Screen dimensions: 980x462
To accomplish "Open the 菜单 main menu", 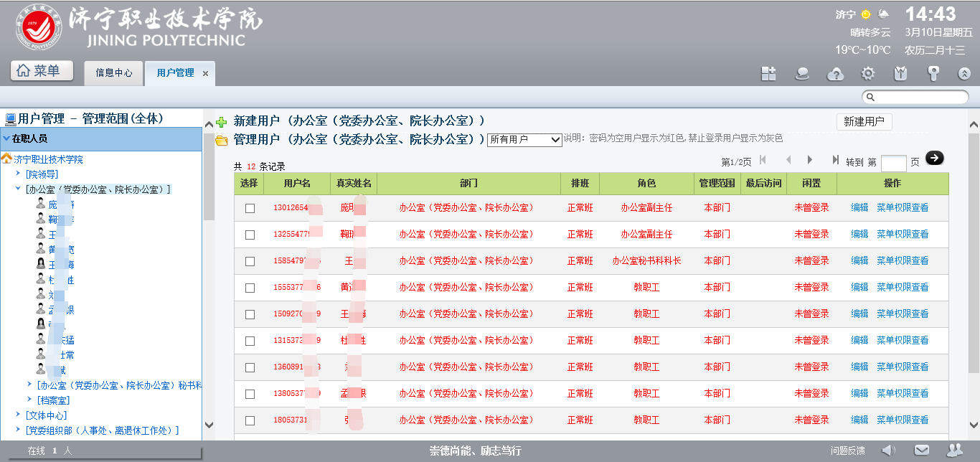I will [42, 71].
